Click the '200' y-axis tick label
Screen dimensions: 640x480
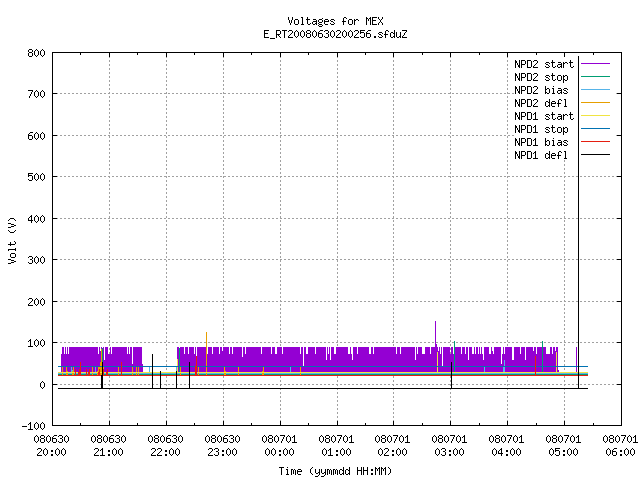click(x=36, y=302)
